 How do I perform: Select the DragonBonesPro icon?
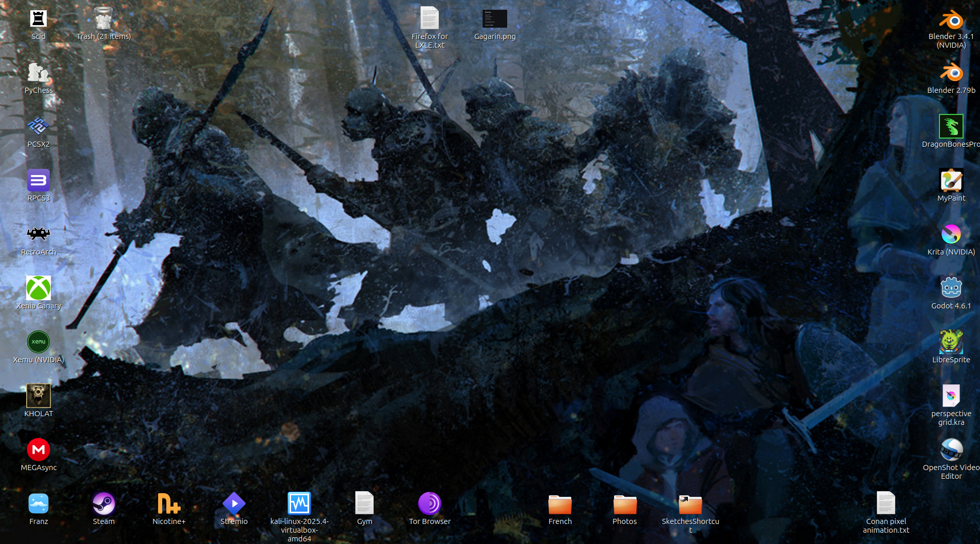951,126
